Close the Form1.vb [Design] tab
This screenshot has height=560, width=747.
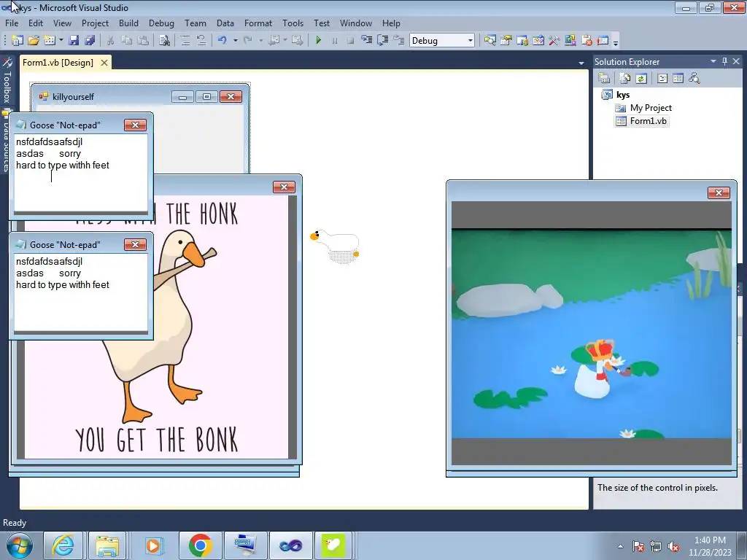(104, 63)
